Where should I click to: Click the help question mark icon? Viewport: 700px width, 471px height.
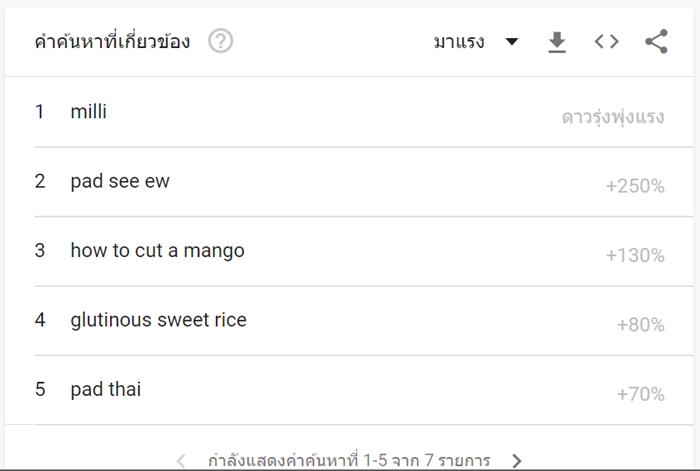[221, 42]
